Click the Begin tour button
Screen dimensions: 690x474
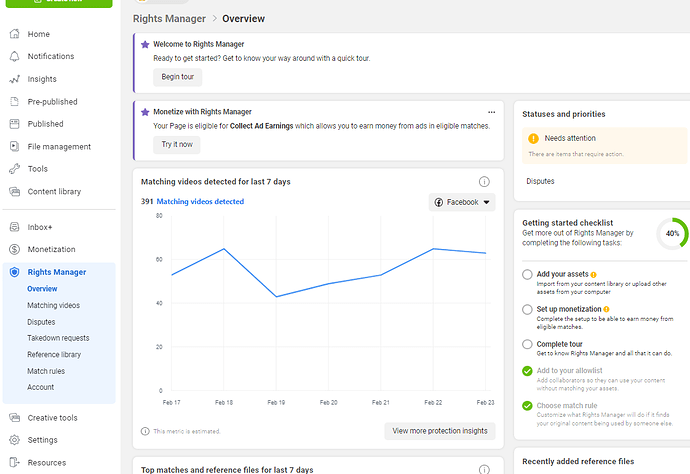pos(178,77)
